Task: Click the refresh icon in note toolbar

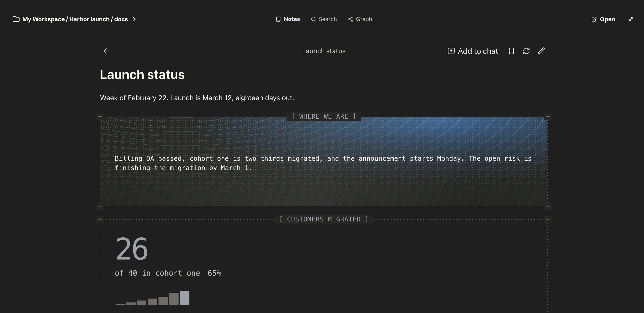Action: tap(526, 51)
